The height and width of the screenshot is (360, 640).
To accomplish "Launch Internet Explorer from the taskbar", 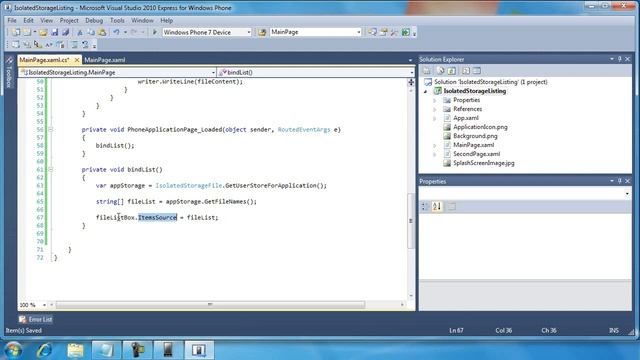I will (x=44, y=350).
